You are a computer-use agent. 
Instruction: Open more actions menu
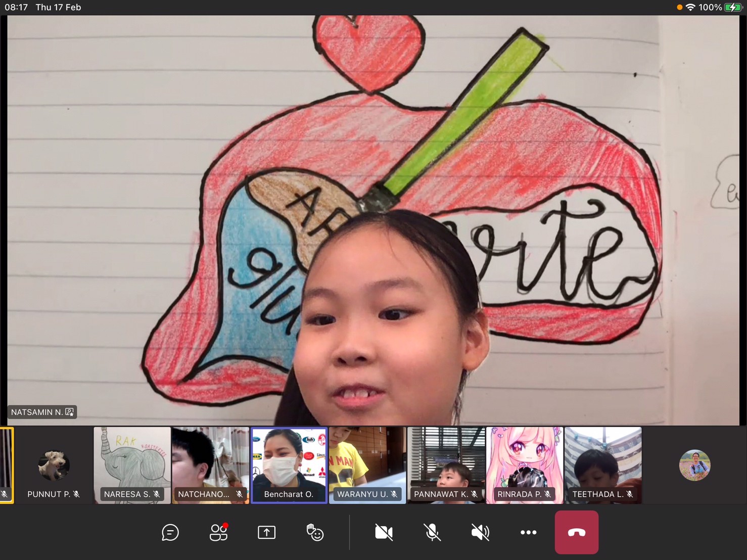click(528, 532)
